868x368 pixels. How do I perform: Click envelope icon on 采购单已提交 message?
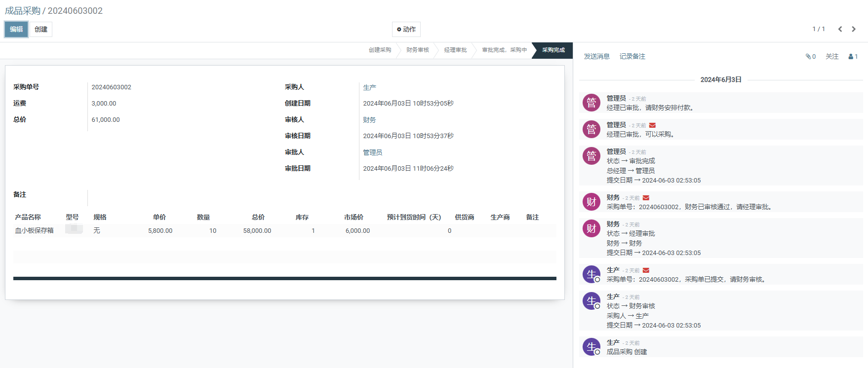click(x=646, y=270)
